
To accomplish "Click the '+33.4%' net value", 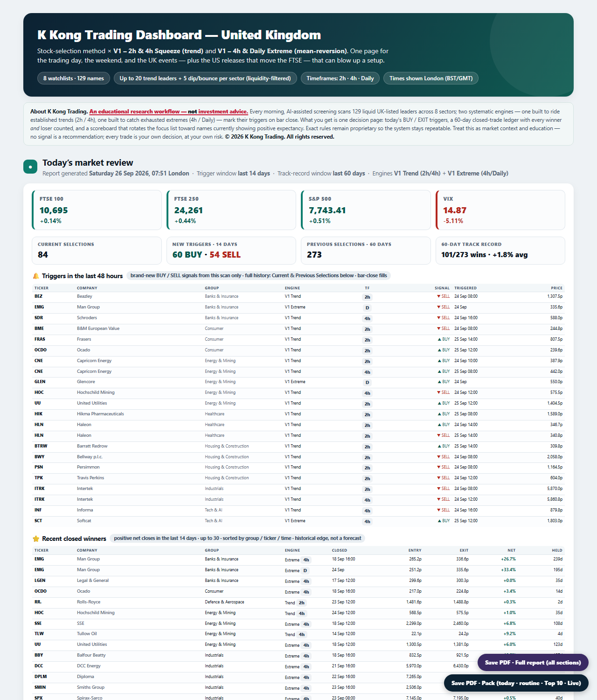I will (x=508, y=570).
